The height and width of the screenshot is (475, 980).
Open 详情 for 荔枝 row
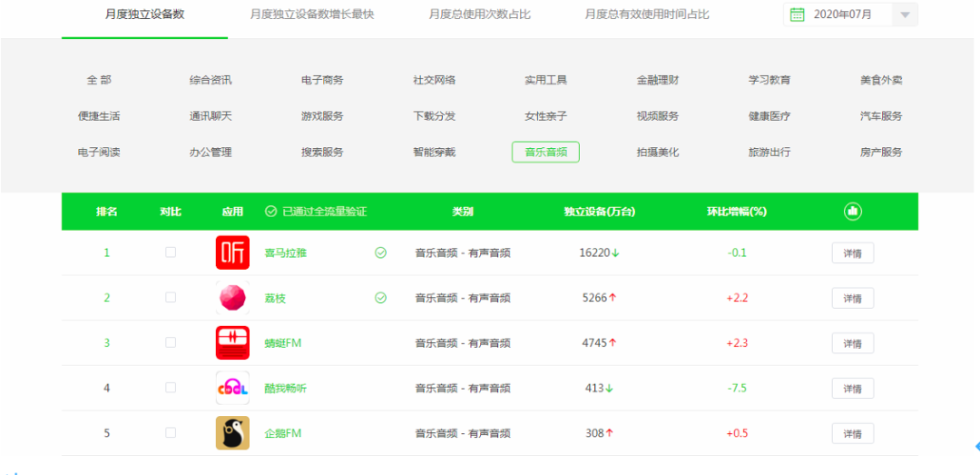(x=852, y=299)
